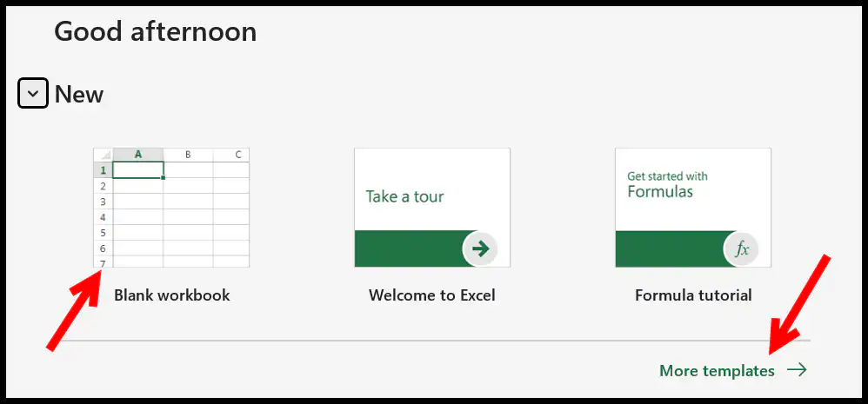The height and width of the screenshot is (404, 868).
Task: Click the Welcome to Excel label
Action: pos(431,295)
